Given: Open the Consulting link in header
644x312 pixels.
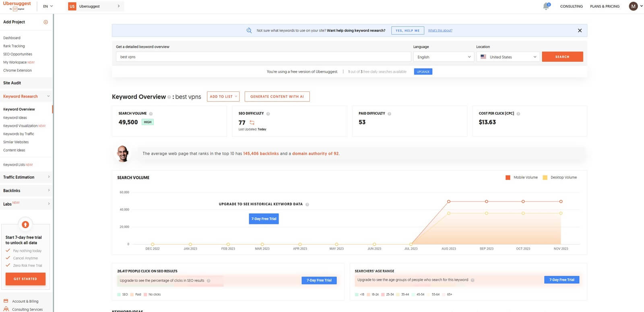Looking at the screenshot, I should [x=571, y=6].
